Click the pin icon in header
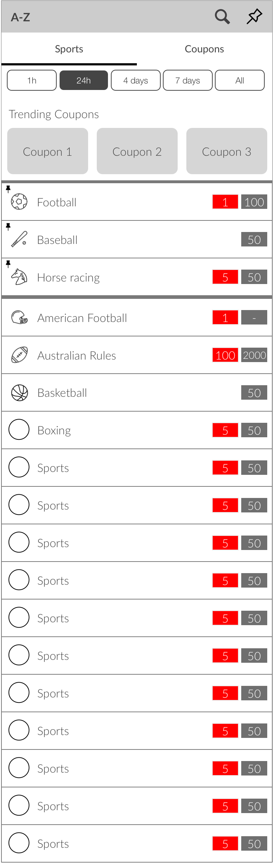The image size is (273, 868). coord(254,17)
